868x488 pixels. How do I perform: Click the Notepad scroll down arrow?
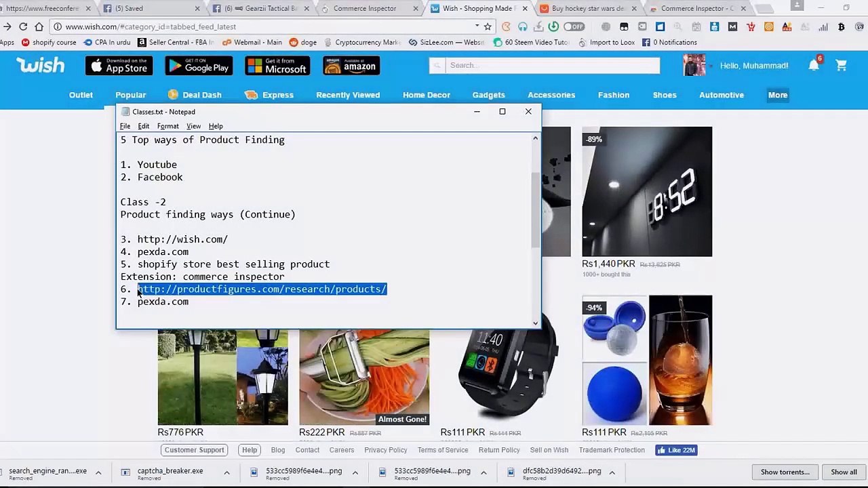pos(535,323)
